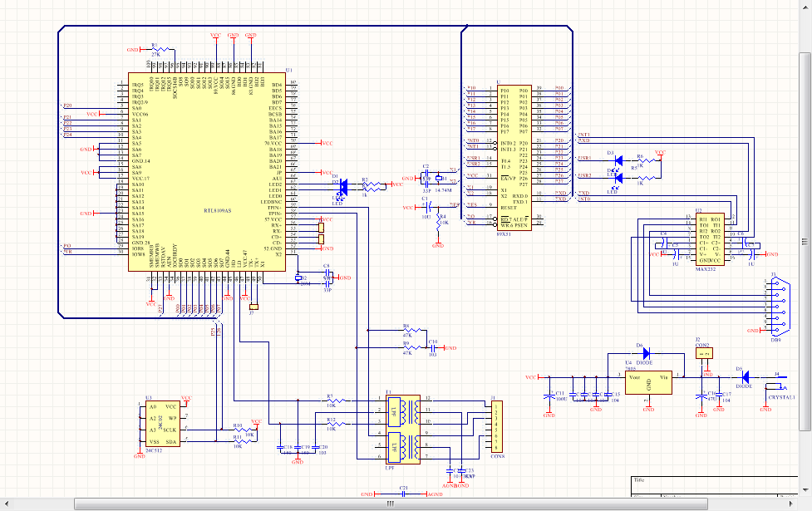Click the 7805 voltage regulator U4
The width and height of the screenshot is (812, 511).
[x=648, y=382]
